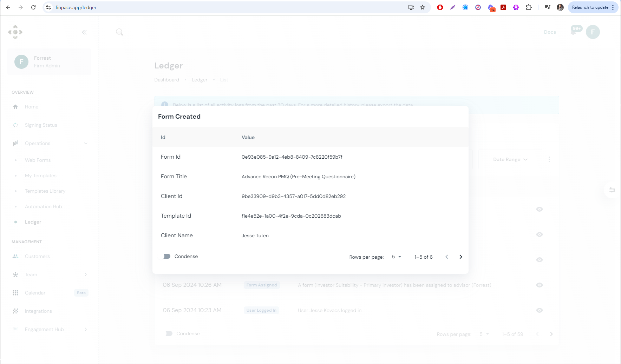Open Calendar in the sidebar
Screen dimensions: 621x364
coord(49,293)
